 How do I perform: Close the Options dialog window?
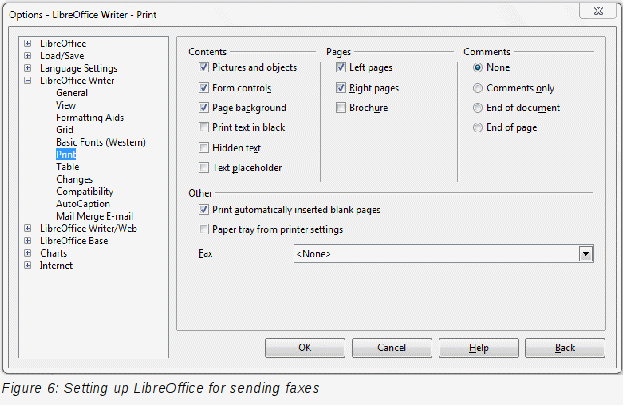coord(598,11)
